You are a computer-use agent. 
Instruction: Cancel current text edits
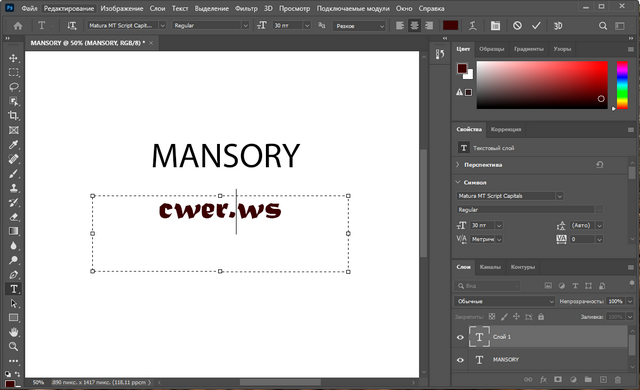[517, 26]
